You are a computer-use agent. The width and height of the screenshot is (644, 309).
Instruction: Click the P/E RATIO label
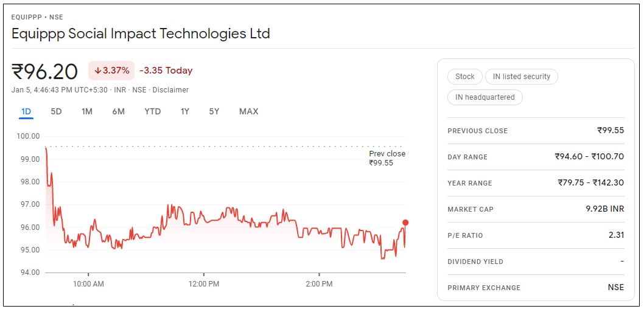(465, 236)
